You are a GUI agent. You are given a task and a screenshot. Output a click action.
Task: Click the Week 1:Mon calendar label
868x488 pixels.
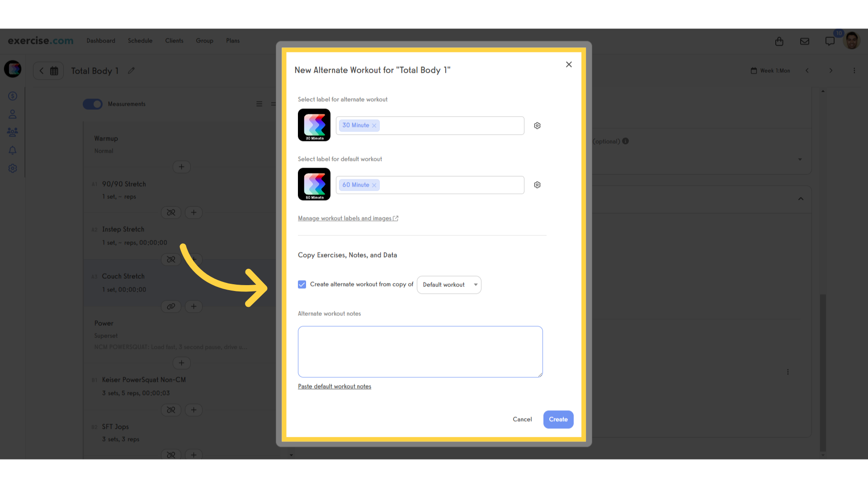(770, 71)
